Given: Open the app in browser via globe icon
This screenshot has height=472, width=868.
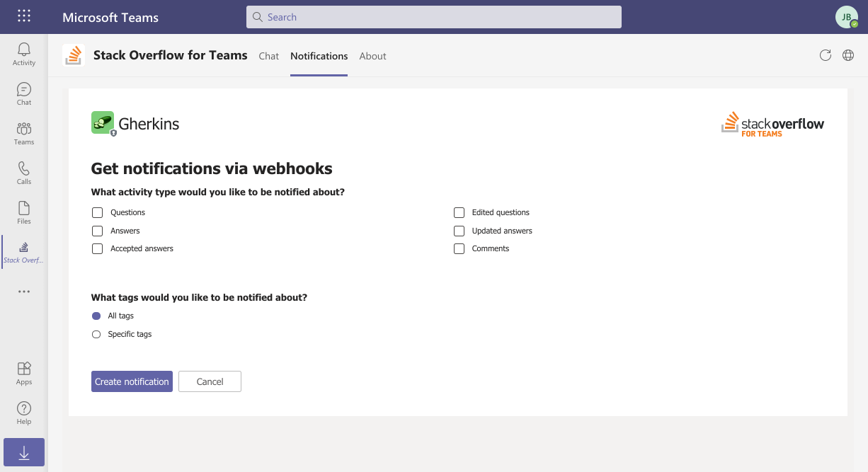Looking at the screenshot, I should click(x=848, y=55).
